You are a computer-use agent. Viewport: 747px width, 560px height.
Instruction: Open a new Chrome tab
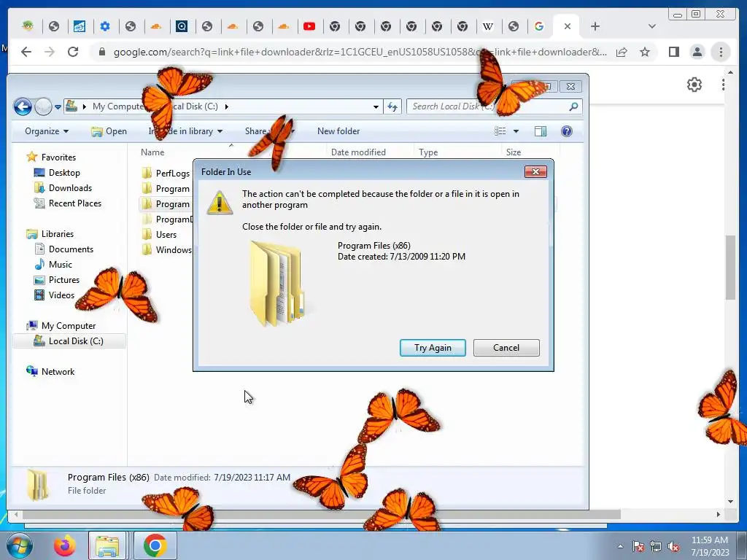pos(595,27)
